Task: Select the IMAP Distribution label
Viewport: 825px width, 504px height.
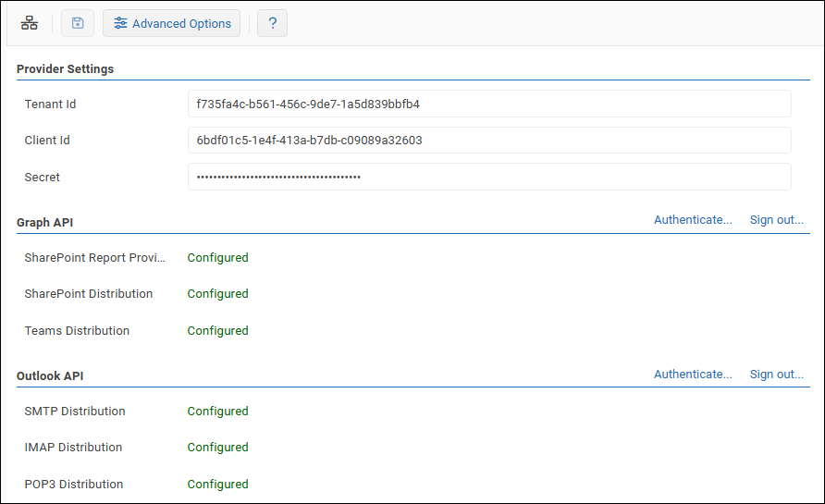Action: pos(73,448)
